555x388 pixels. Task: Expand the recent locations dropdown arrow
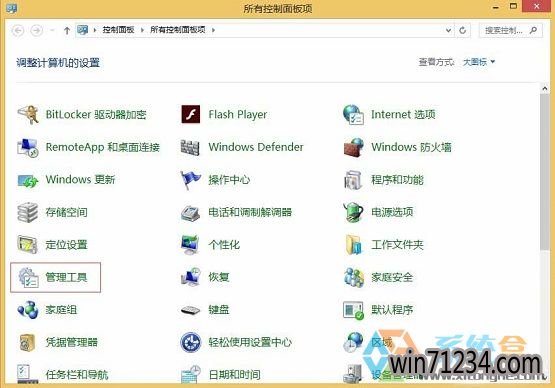(52, 30)
